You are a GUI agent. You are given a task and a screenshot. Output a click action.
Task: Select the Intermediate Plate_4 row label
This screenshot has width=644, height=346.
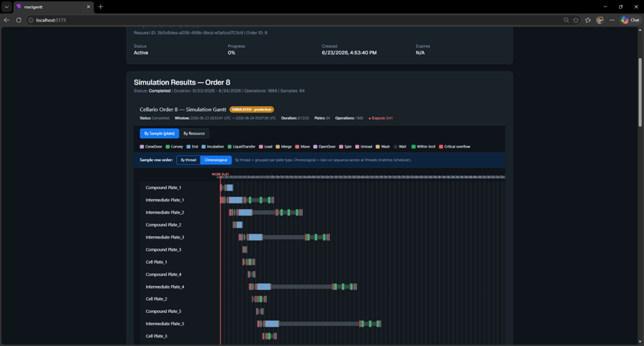tap(165, 287)
